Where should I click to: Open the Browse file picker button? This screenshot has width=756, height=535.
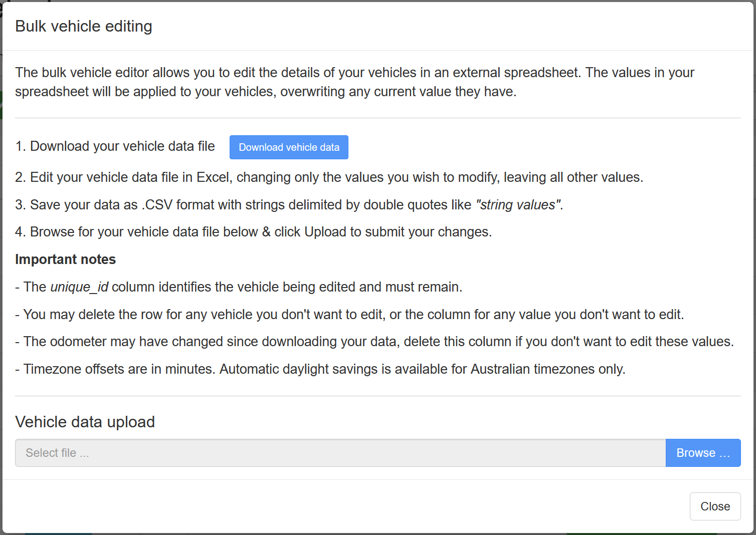(703, 453)
